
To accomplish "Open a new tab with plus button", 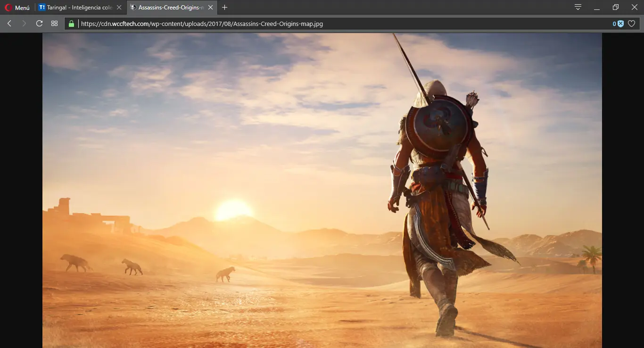I will [224, 8].
